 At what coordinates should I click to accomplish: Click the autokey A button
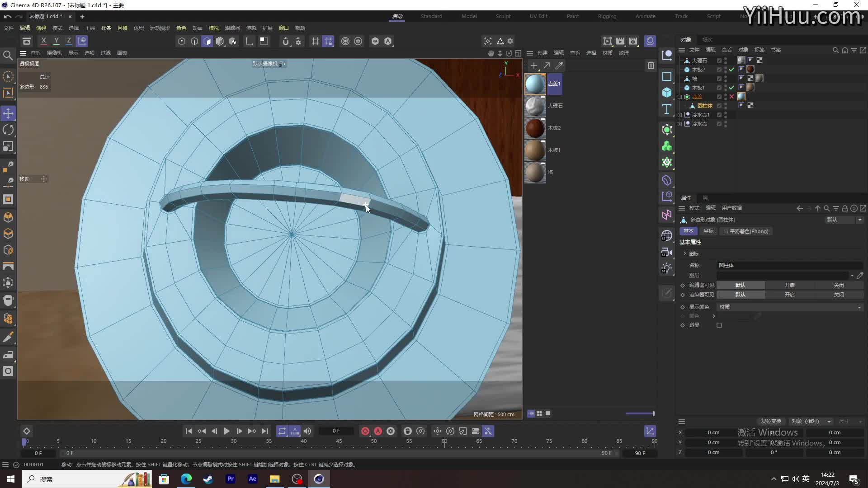(x=378, y=431)
